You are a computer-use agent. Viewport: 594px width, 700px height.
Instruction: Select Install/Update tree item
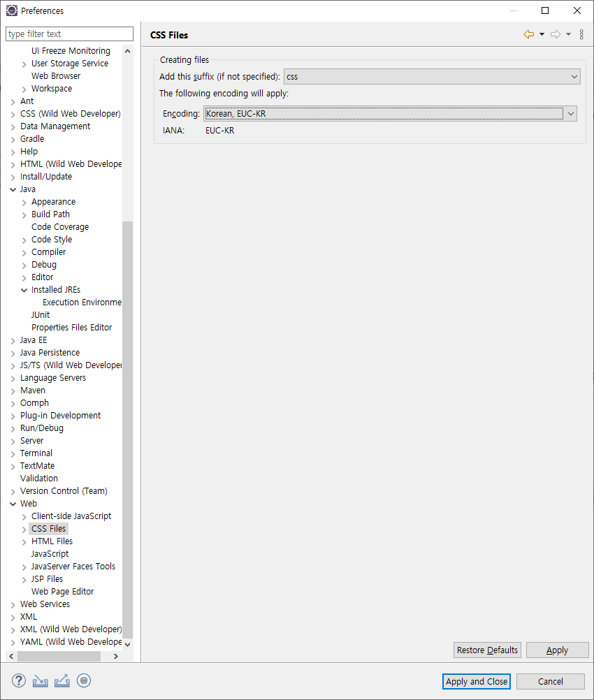click(x=46, y=177)
